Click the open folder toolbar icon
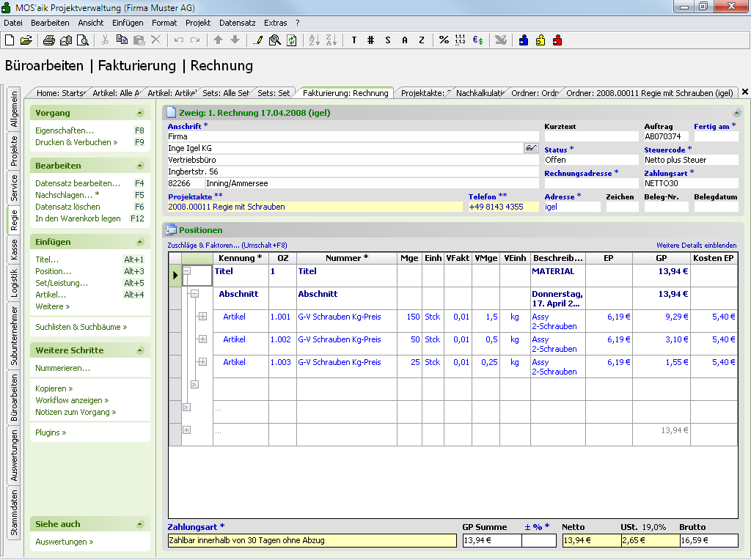This screenshot has height=560, width=751. coord(26,40)
